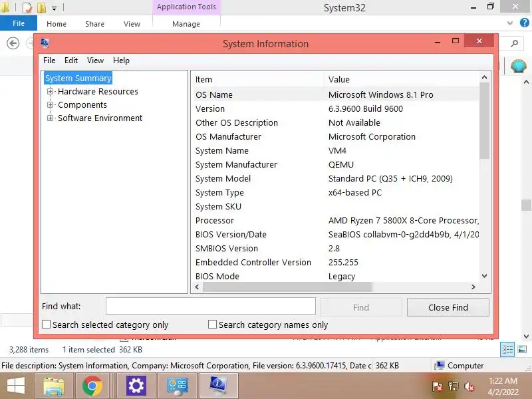Open the gear settings app on the taskbar
532x399 pixels.
point(136,386)
